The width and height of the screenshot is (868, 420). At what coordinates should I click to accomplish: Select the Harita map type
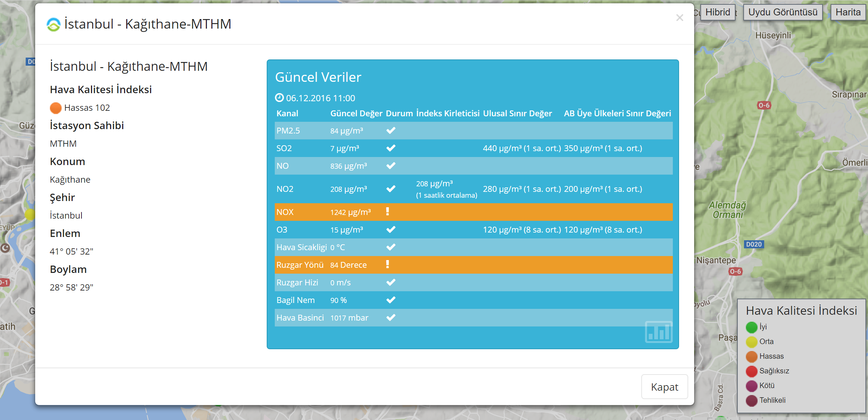pyautogui.click(x=848, y=12)
